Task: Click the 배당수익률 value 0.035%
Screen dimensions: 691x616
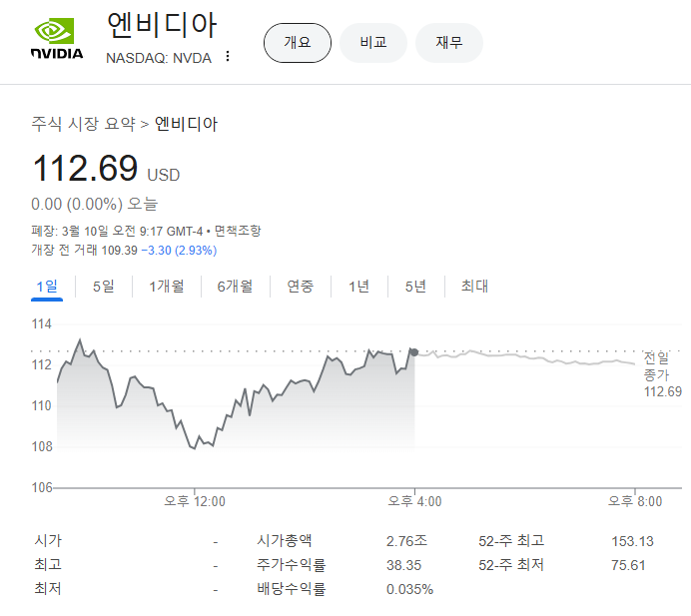Action: coord(409,590)
